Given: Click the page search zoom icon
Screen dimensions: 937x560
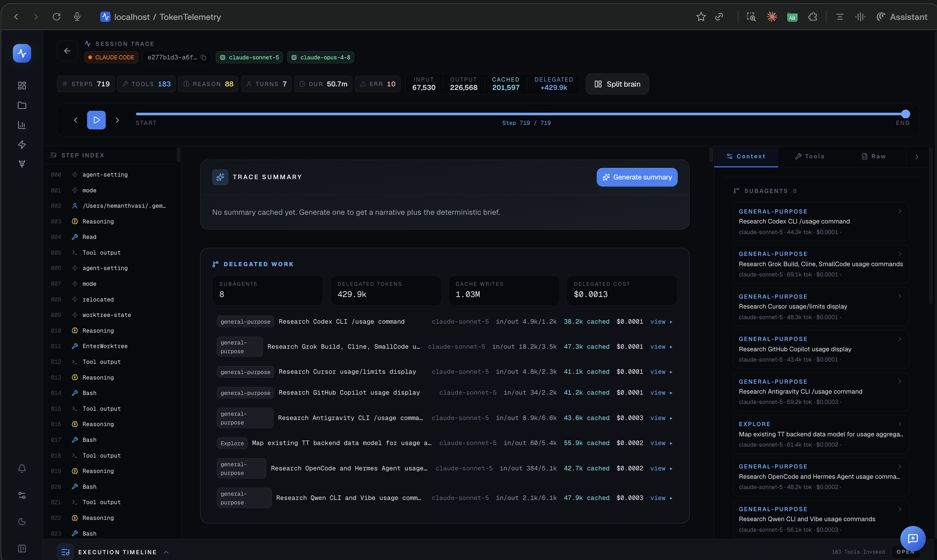Looking at the screenshot, I should 751,17.
